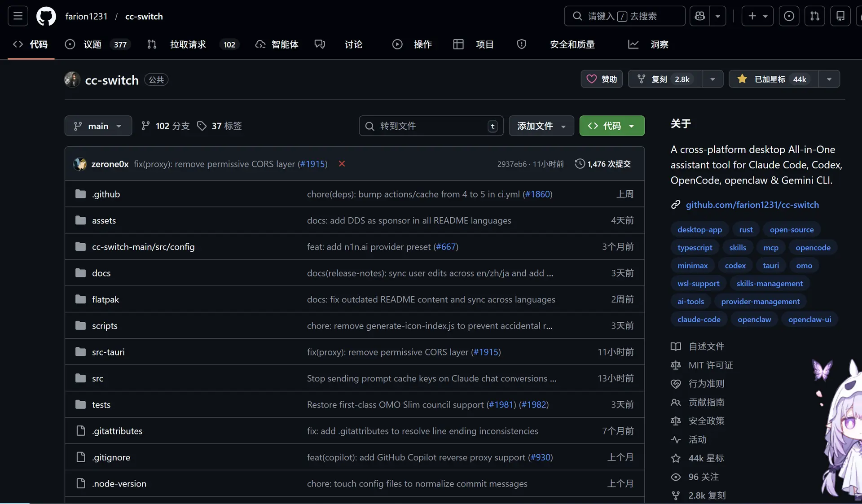
Task: View the 44k 星标 stargazers
Action: [x=697, y=458]
